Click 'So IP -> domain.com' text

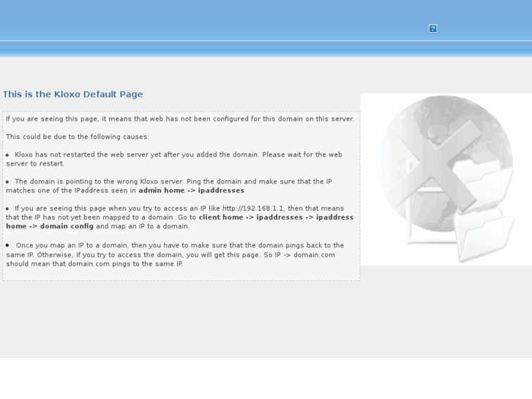pos(299,255)
